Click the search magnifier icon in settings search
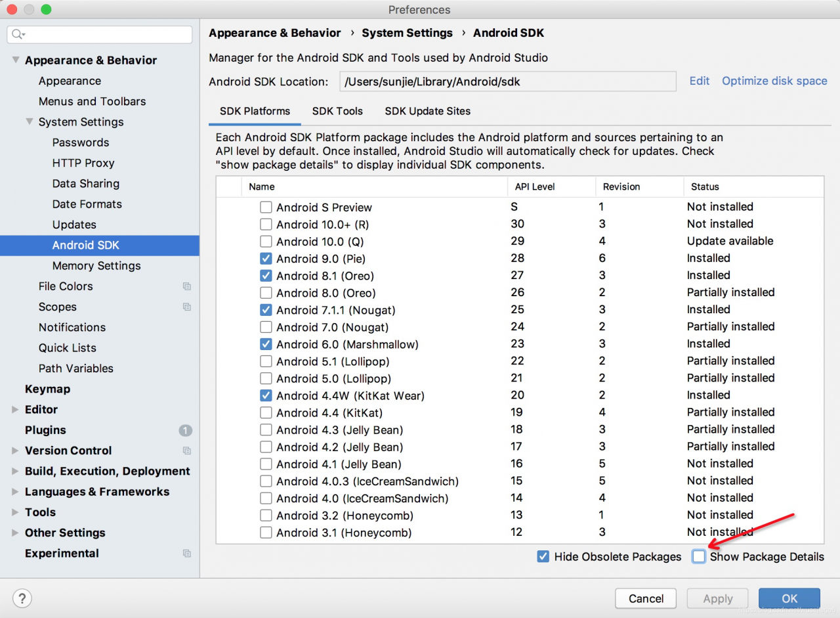Image resolution: width=840 pixels, height=618 pixels. pos(18,34)
